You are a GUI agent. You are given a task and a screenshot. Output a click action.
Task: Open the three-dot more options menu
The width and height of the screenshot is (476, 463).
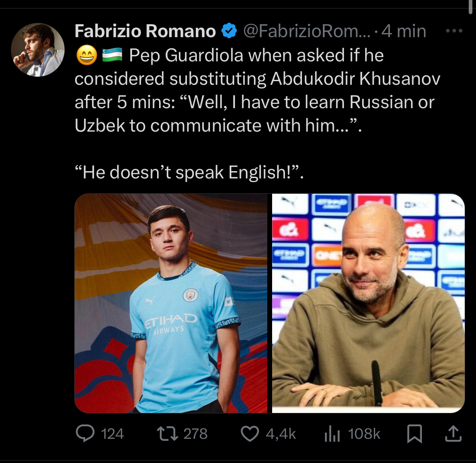(454, 31)
